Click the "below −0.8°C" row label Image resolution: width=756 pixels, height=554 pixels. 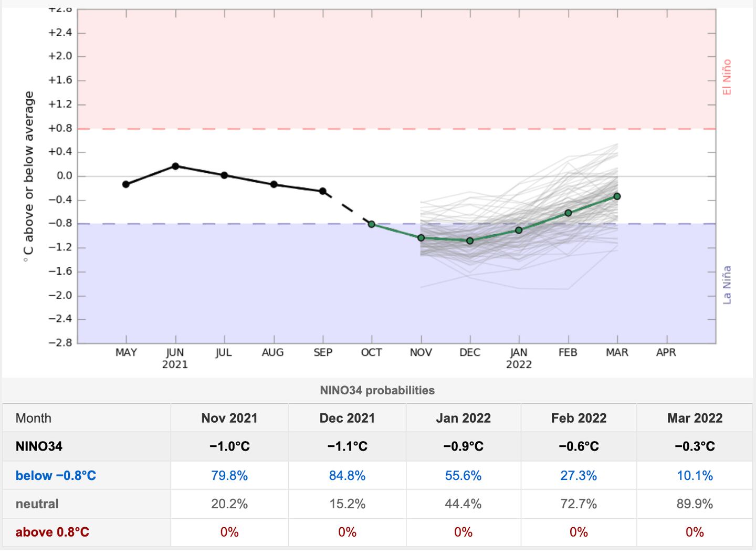56,476
